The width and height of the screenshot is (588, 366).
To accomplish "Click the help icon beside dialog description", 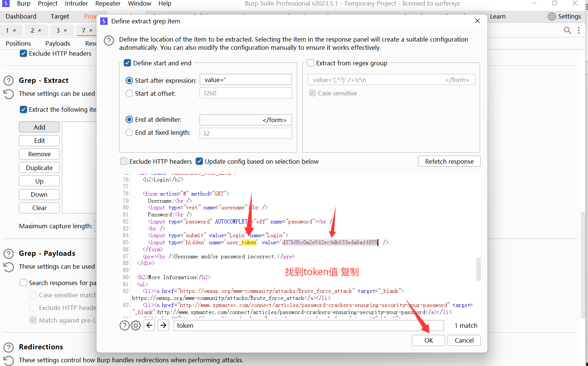I will (109, 41).
